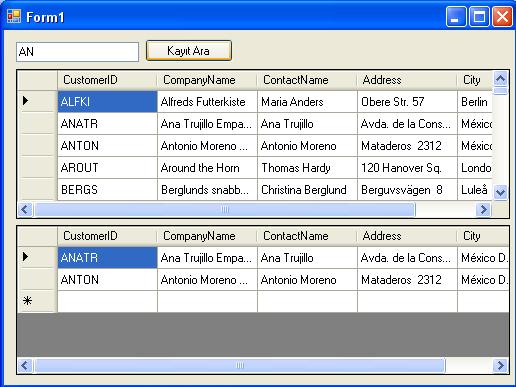This screenshot has width=516, height=387.
Task: Click the Berlin city cell
Action: click(x=475, y=101)
